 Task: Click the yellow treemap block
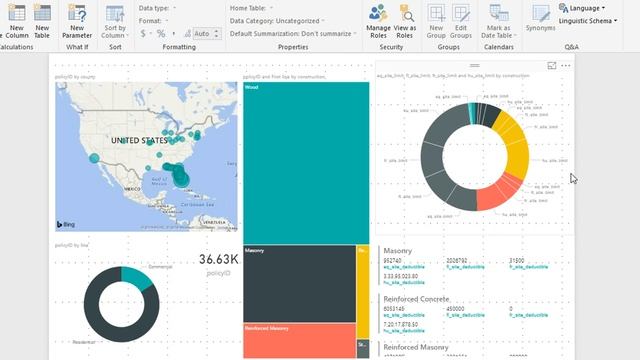coord(363,291)
